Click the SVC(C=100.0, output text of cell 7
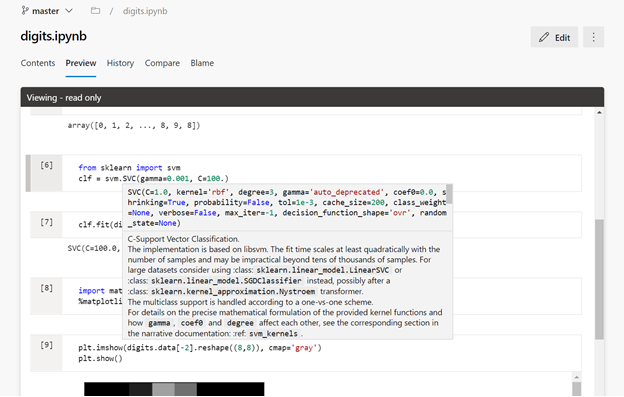 point(94,249)
